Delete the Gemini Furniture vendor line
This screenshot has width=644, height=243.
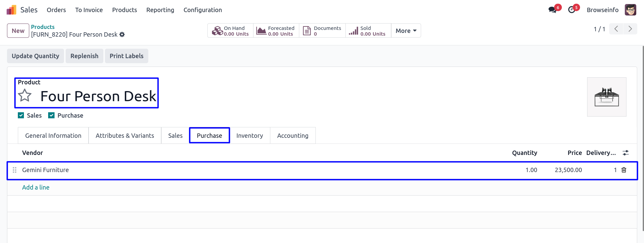tap(624, 170)
